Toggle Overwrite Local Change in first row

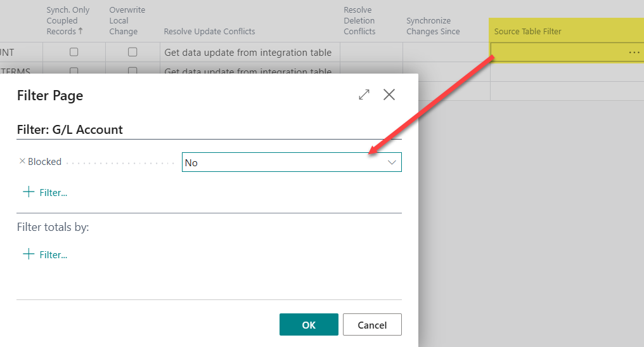(x=132, y=52)
